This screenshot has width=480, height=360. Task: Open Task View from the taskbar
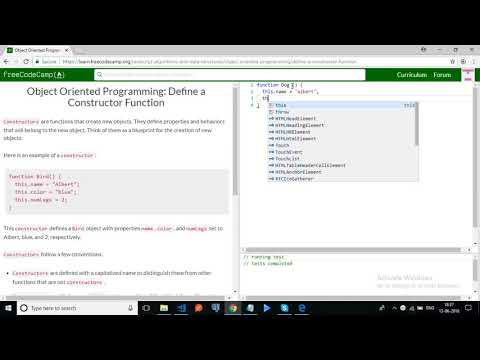pyautogui.click(x=146, y=308)
